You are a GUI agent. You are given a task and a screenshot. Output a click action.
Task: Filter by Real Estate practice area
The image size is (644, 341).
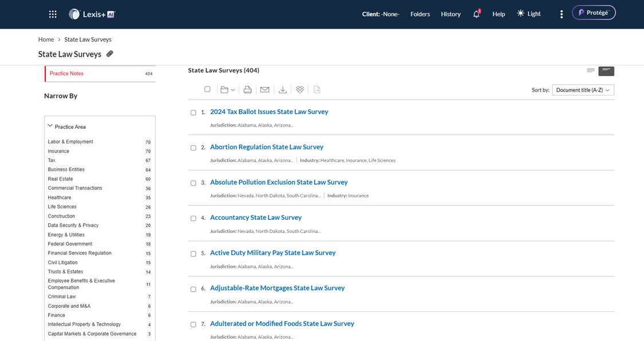[60, 179]
